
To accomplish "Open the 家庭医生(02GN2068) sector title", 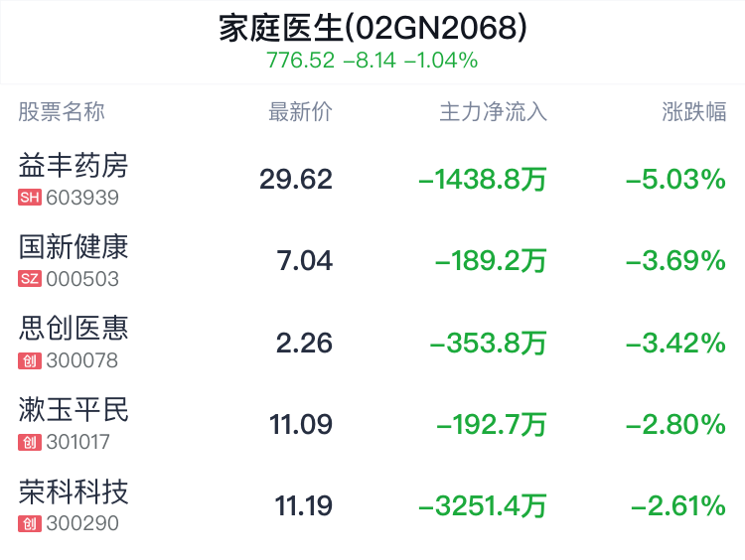I will [x=372, y=28].
